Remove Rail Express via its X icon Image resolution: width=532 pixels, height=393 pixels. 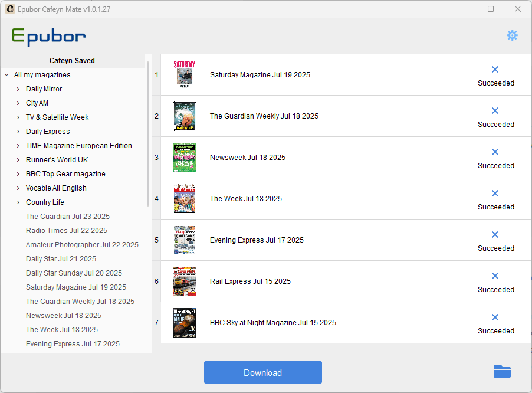coord(494,276)
